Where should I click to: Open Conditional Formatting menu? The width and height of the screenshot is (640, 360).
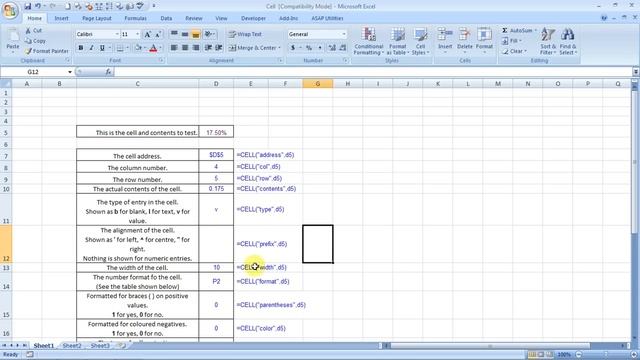tap(369, 41)
